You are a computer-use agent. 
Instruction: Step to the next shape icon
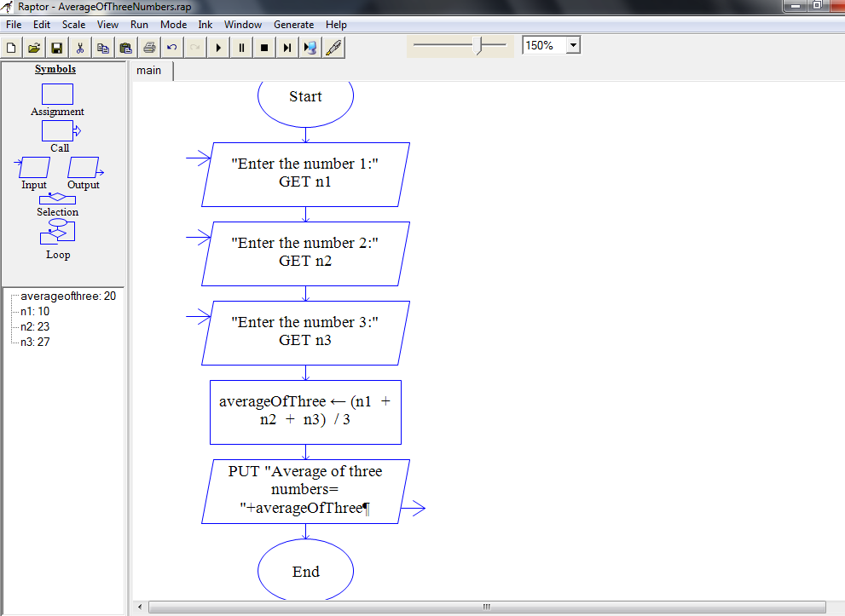288,47
